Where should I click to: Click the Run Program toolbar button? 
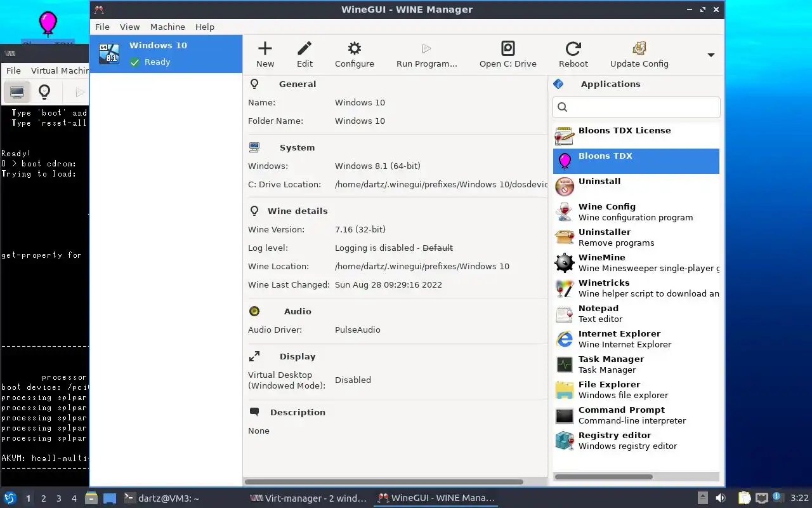426,55
